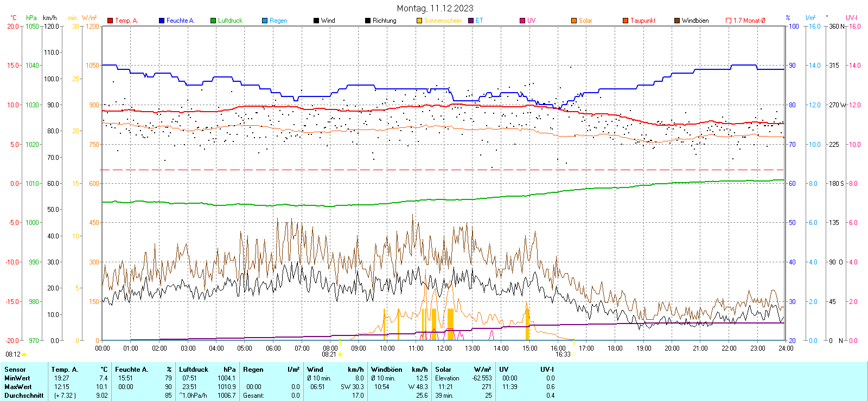Image resolution: width=868 pixels, height=401 pixels.
Task: Click the light blue Regen legend square
Action: click(x=265, y=21)
